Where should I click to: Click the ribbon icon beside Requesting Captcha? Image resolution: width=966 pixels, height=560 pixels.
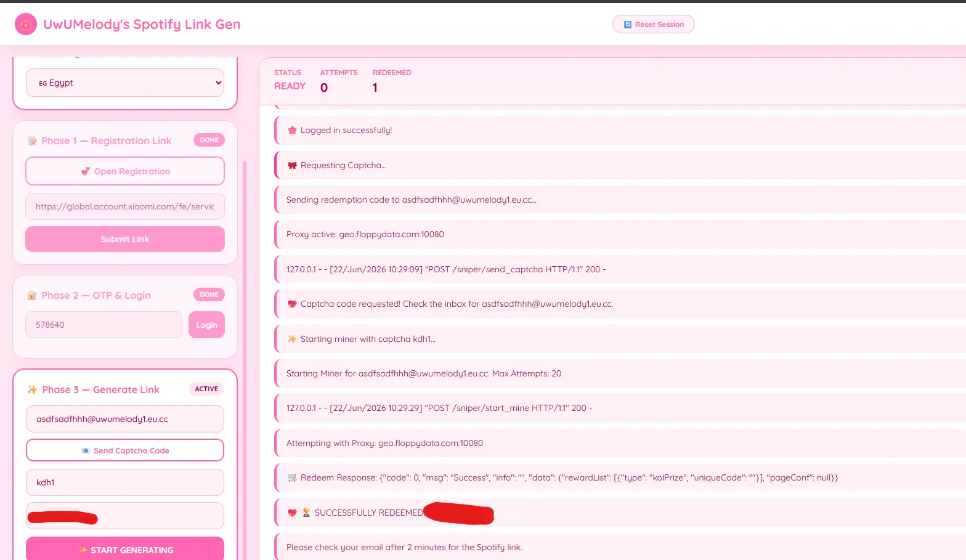[x=293, y=166]
